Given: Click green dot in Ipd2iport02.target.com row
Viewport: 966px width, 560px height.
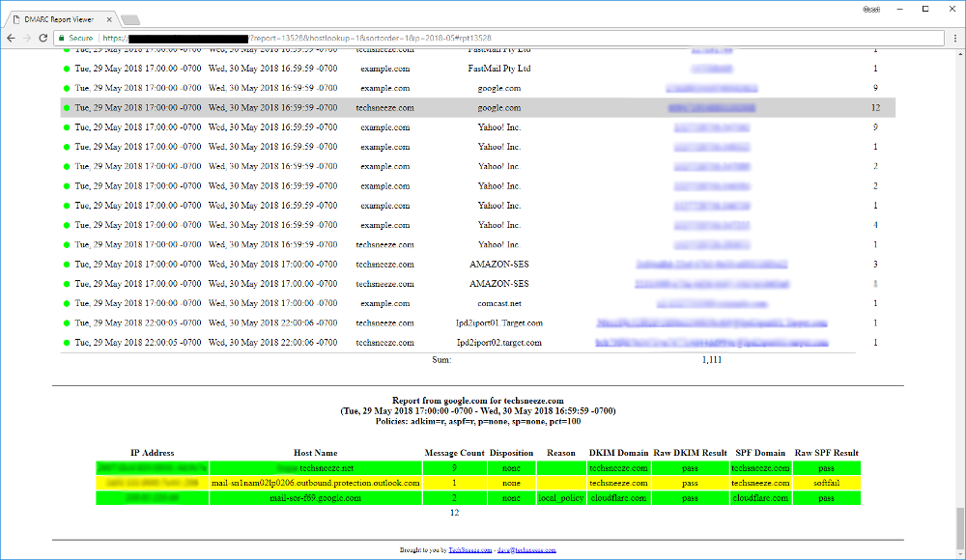Looking at the screenshot, I should (x=67, y=343).
